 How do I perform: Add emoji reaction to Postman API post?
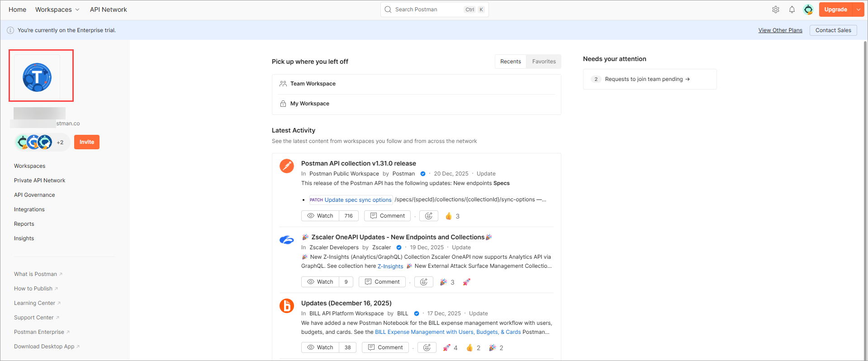[429, 216]
